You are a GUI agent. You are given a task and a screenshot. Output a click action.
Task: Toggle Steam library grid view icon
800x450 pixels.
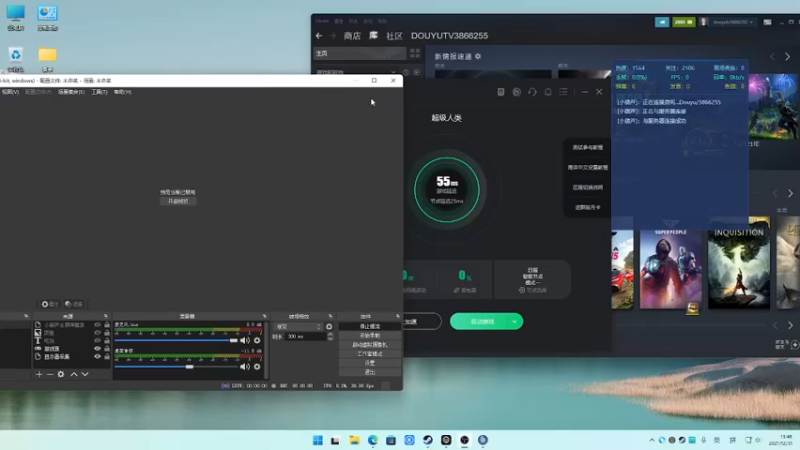(x=415, y=53)
